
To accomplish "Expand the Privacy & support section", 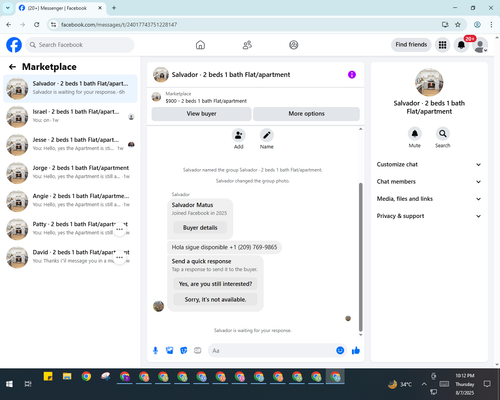I will click(x=429, y=216).
